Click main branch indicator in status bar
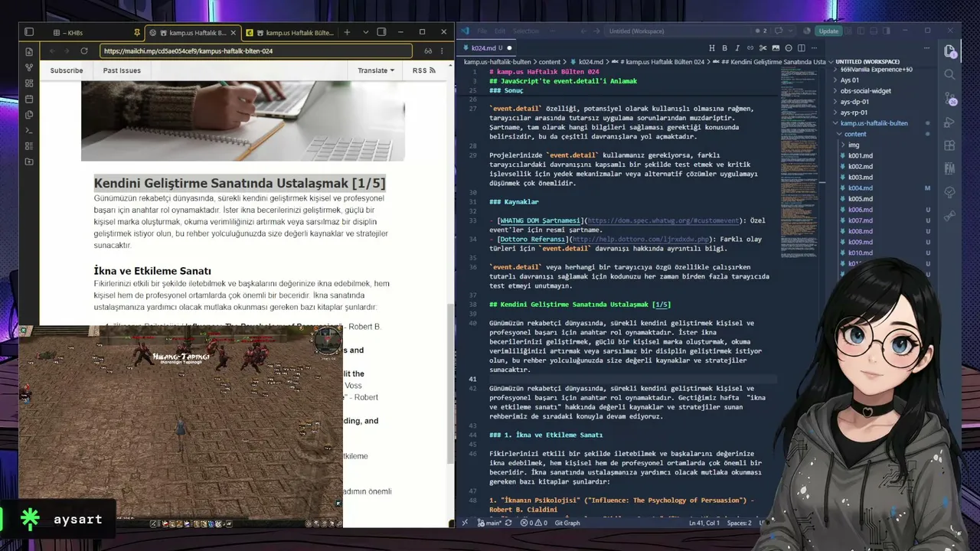The height and width of the screenshot is (551, 980). [x=490, y=523]
